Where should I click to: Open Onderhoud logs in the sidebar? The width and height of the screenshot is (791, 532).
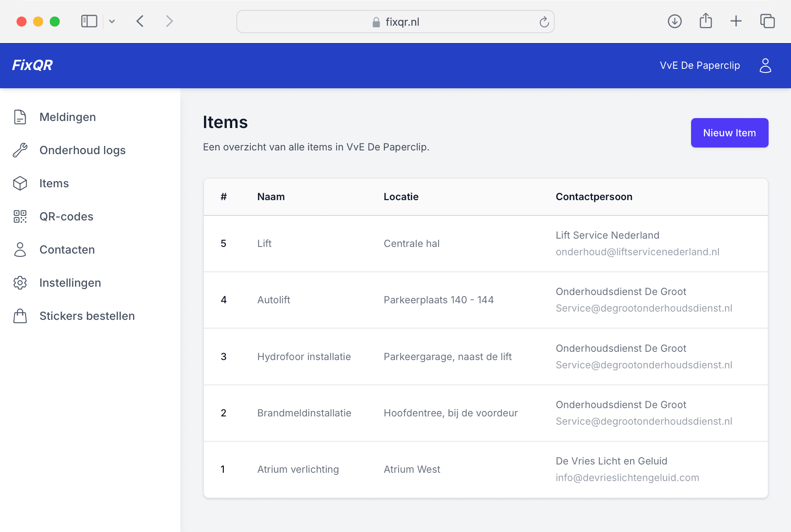pyautogui.click(x=82, y=150)
